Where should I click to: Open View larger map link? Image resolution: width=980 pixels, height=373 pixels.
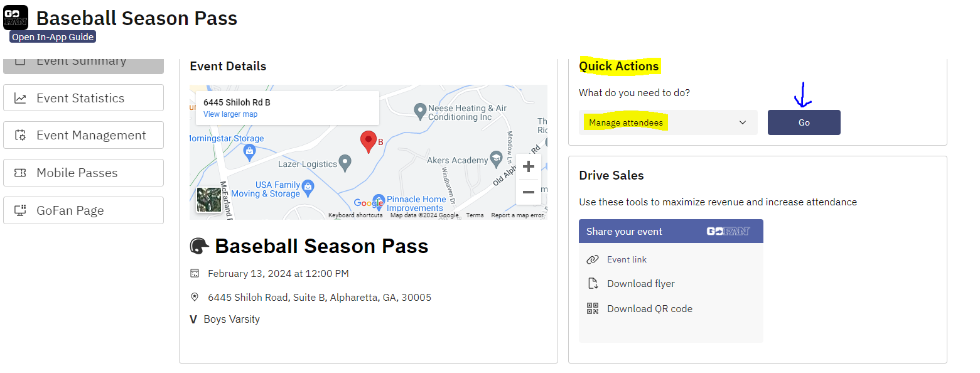click(230, 114)
